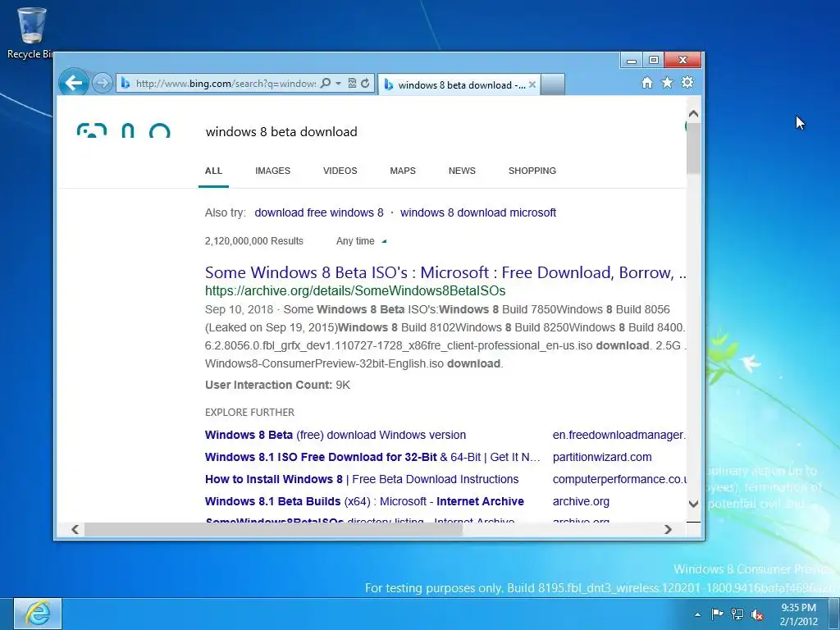Go to the home page via house icon
This screenshot has height=630, width=840.
tap(647, 83)
